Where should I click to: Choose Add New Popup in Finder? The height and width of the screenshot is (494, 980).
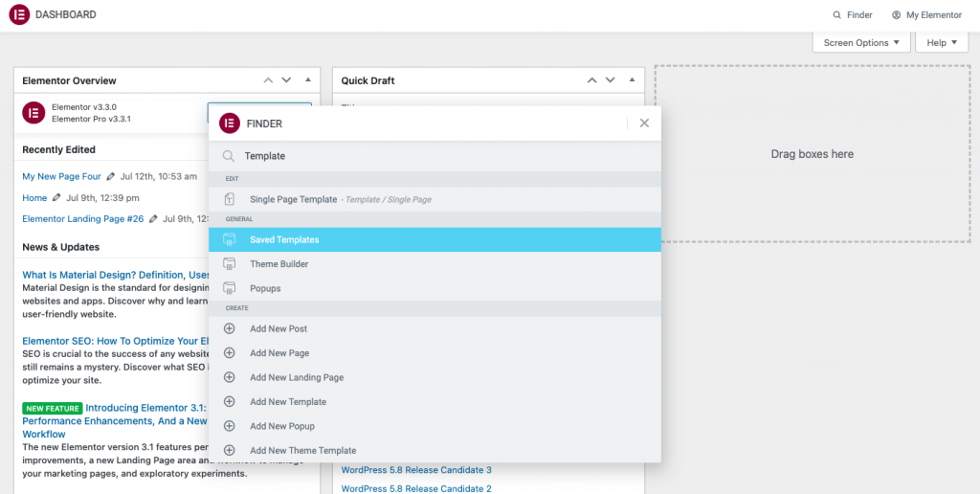point(434,426)
